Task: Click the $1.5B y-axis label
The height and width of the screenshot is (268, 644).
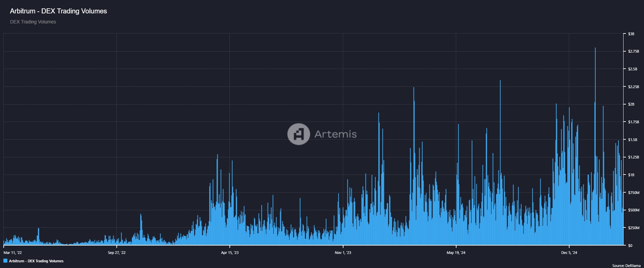Action: [632, 140]
